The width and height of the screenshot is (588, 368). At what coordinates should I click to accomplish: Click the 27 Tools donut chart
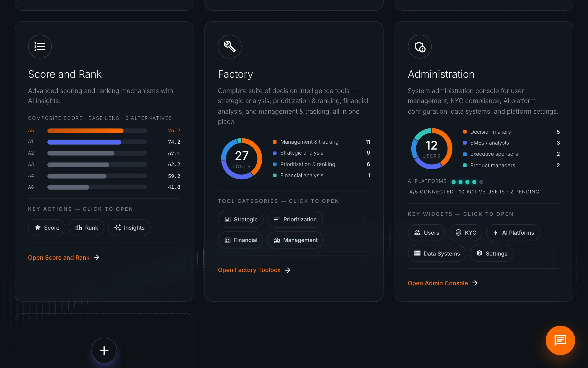(241, 159)
